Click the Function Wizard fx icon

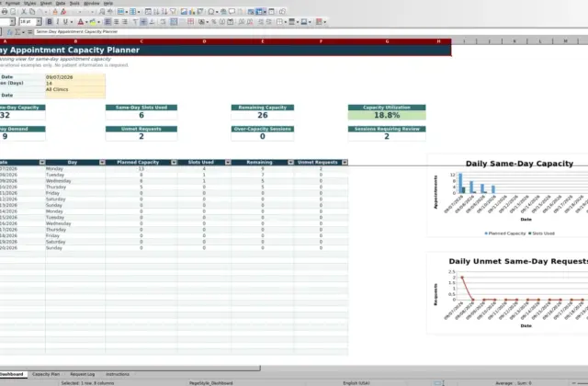[x=10, y=32]
